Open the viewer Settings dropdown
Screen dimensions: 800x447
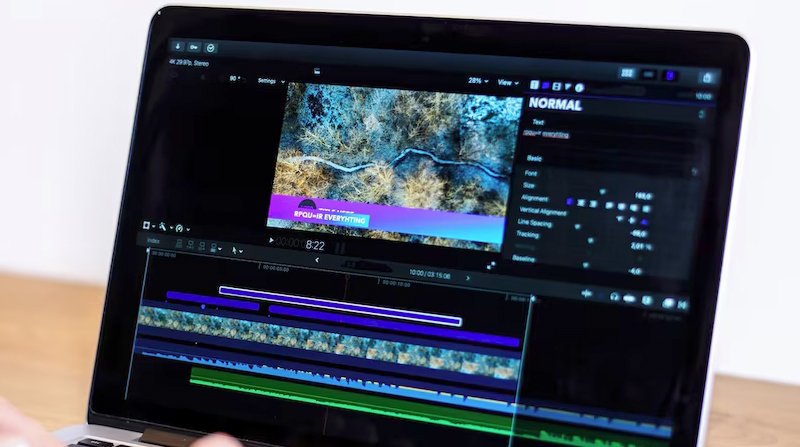(269, 80)
